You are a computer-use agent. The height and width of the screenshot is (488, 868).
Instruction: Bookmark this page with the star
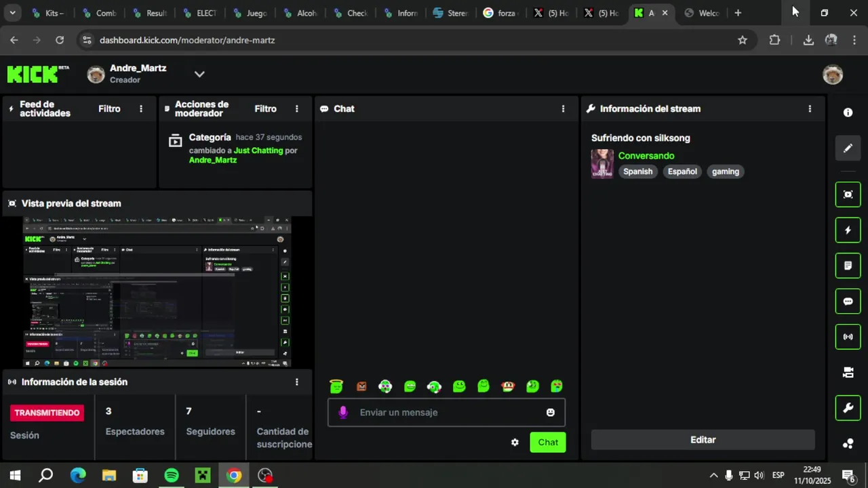pos(743,40)
